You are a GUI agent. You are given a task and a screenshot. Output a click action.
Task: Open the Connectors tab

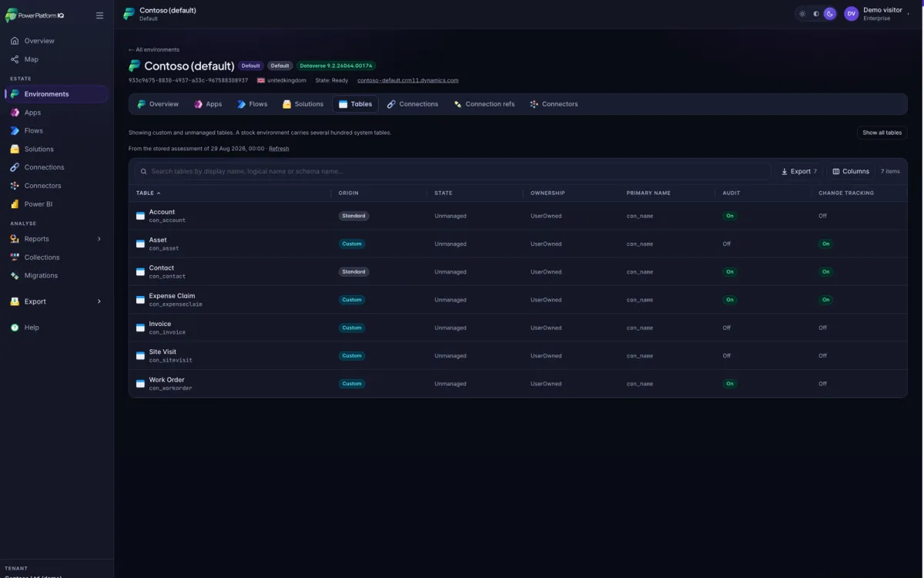[554, 104]
